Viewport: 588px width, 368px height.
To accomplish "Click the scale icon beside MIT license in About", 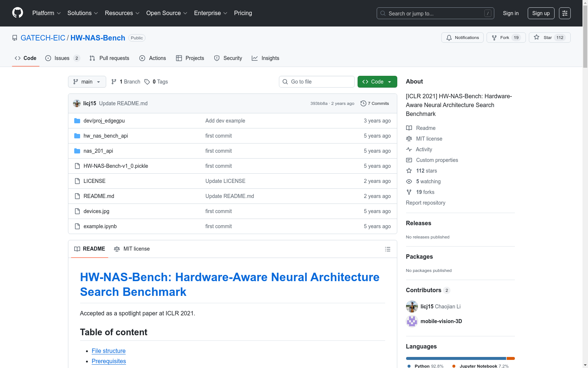I will pyautogui.click(x=409, y=139).
